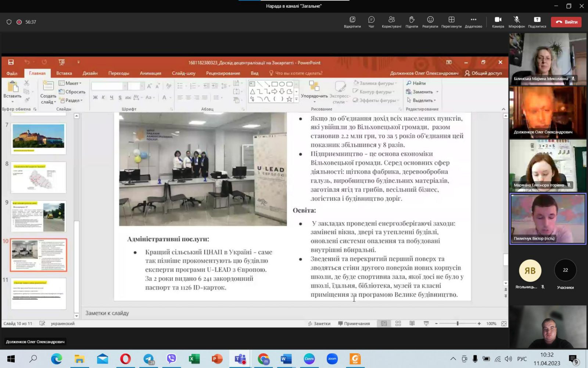Image resolution: width=588 pixels, height=368 pixels.
Task: Switch to slide sorter view
Action: pos(398,323)
